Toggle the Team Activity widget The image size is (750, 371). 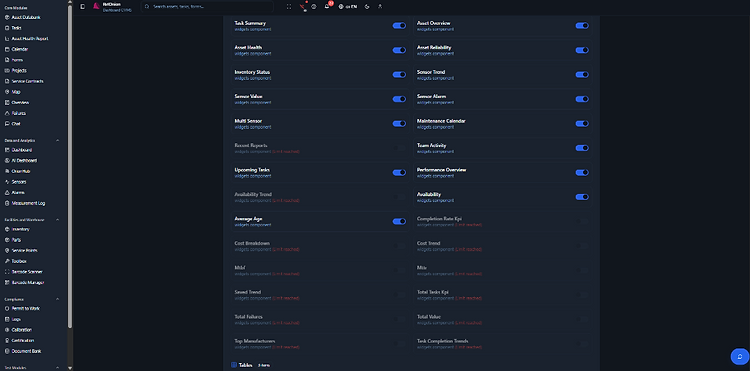point(582,148)
